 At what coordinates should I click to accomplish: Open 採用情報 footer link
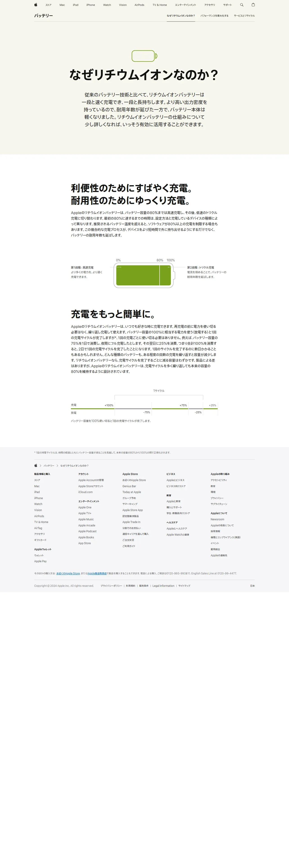click(215, 531)
